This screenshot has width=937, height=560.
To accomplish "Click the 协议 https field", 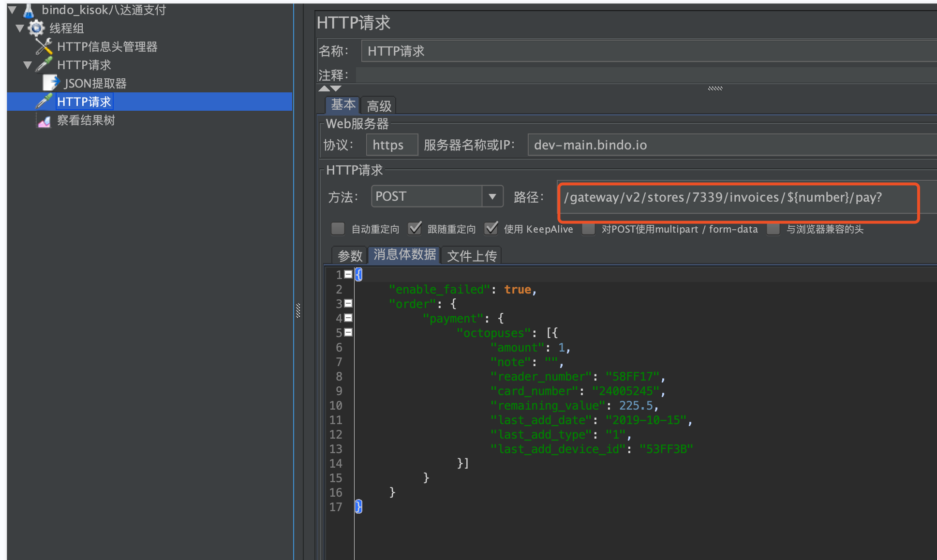I will 392,145.
